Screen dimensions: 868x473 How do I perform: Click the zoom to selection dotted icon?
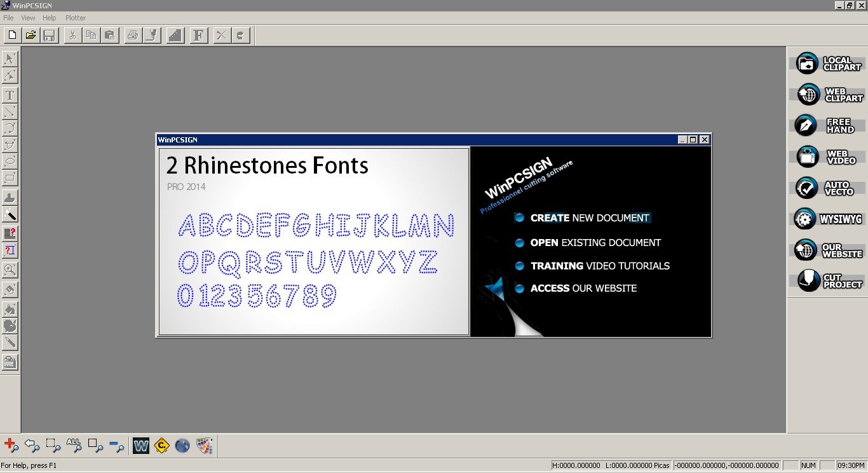53,446
